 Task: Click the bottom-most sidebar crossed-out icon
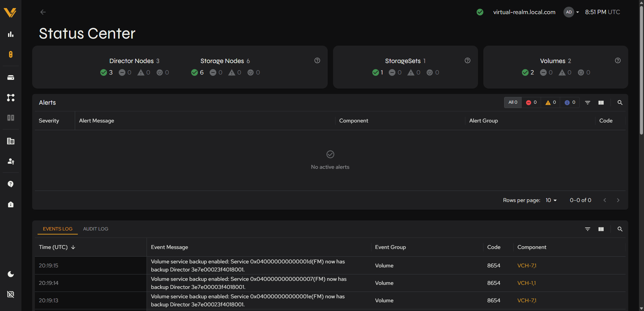click(11, 294)
